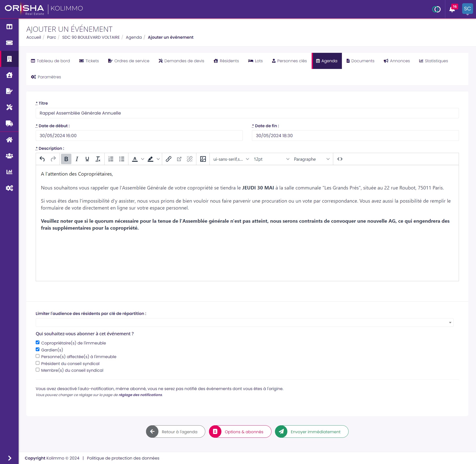Open the text color dropdown arrow
Screen dimensions: 476x464
point(143,159)
